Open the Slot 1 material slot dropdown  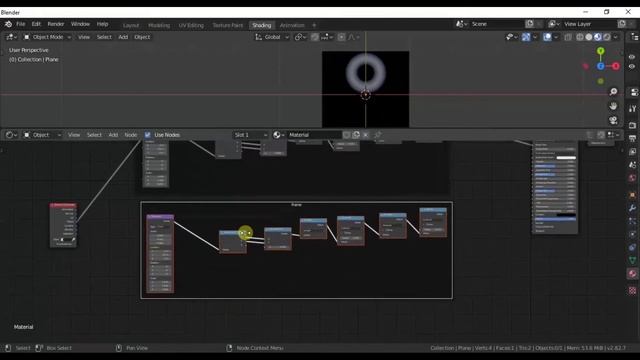click(x=251, y=135)
